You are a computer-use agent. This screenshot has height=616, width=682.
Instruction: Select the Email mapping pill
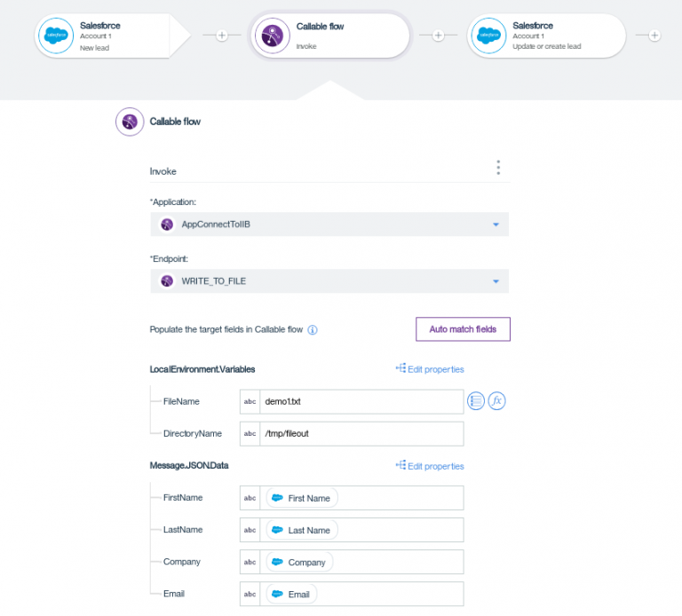[291, 595]
